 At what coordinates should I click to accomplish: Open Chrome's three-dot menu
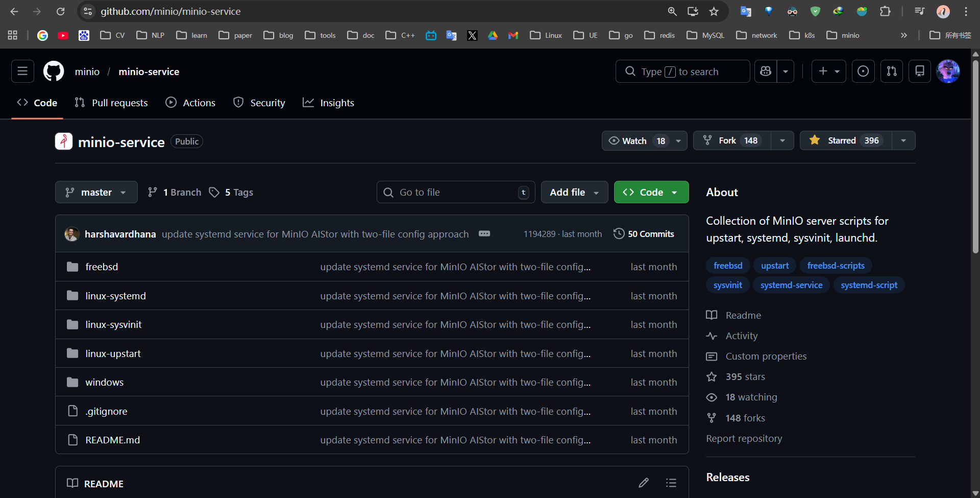point(966,11)
